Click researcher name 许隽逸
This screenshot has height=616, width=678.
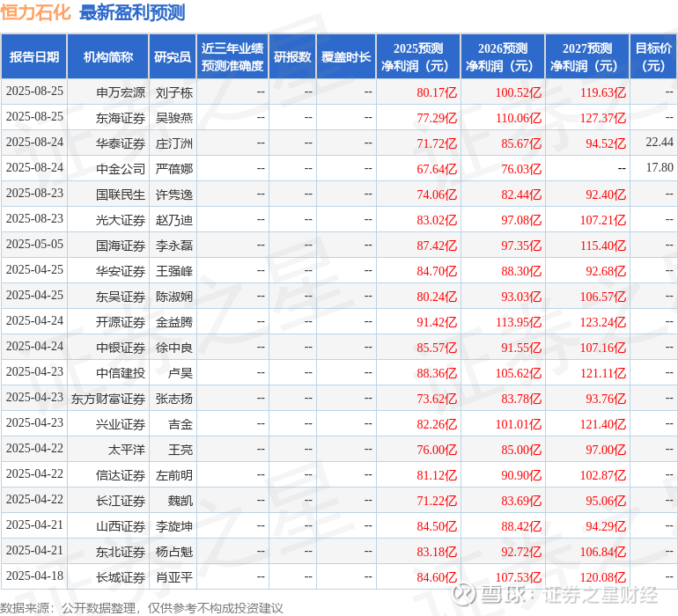point(174,194)
